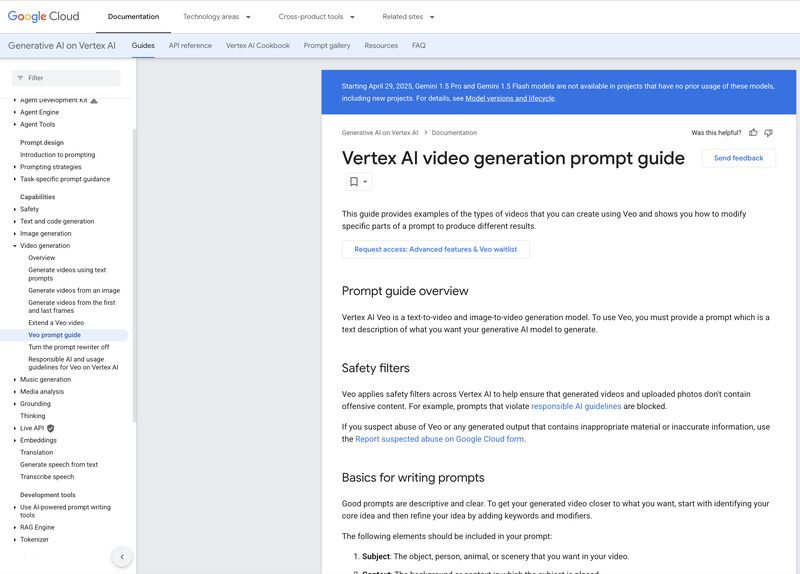This screenshot has height=574, width=800.
Task: Open the Prompt gallery tab
Action: (327, 45)
